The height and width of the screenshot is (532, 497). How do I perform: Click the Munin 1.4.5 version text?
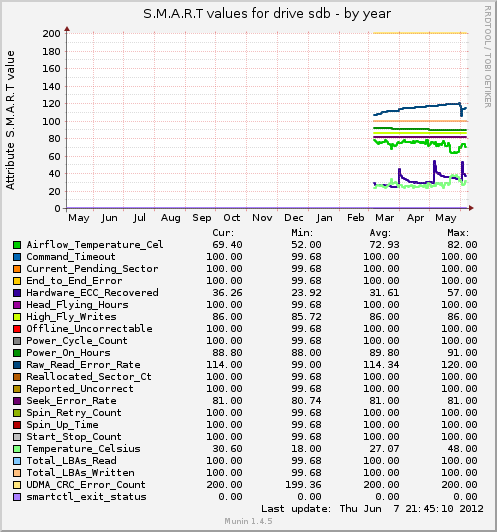[248, 521]
